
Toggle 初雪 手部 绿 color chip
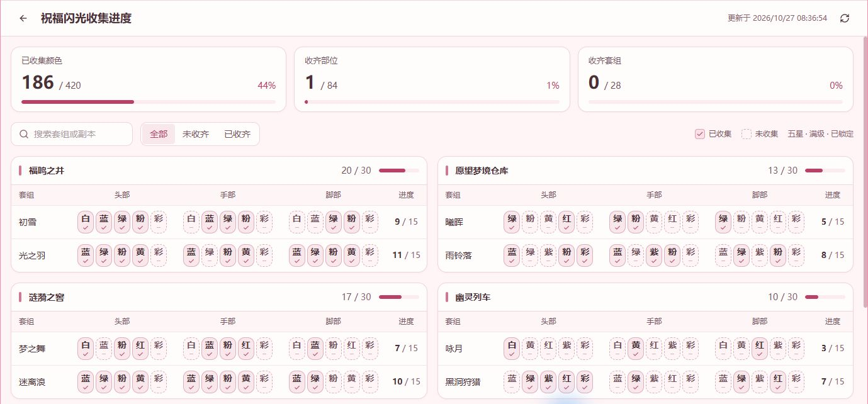click(228, 222)
